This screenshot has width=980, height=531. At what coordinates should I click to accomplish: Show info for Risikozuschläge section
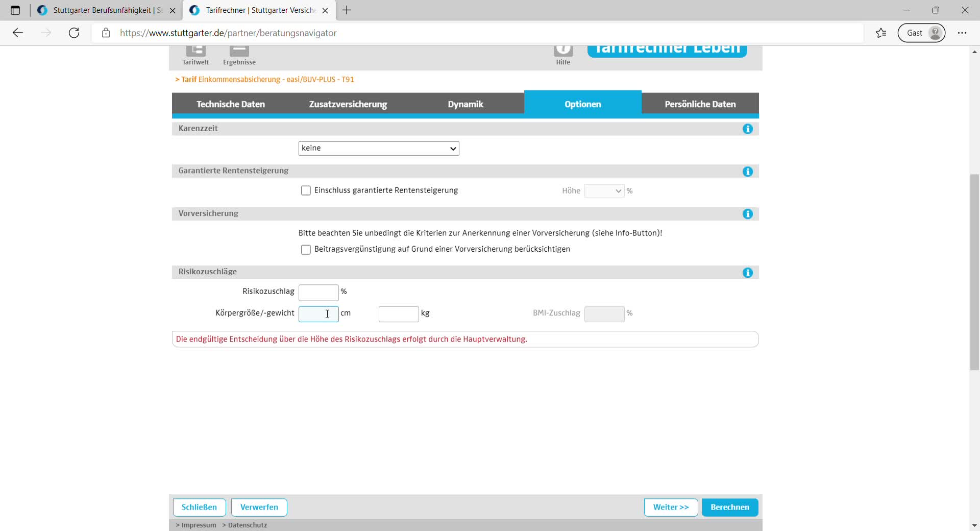(747, 273)
